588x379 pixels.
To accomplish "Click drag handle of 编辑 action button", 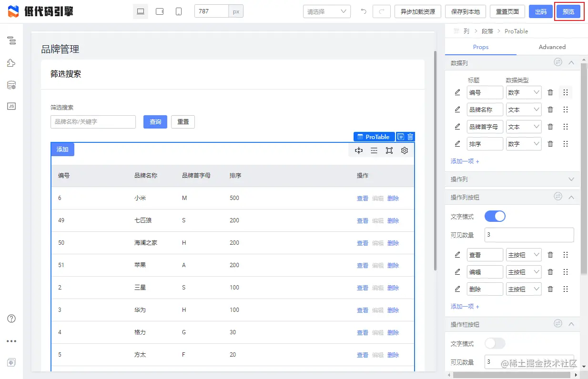I will click(566, 272).
